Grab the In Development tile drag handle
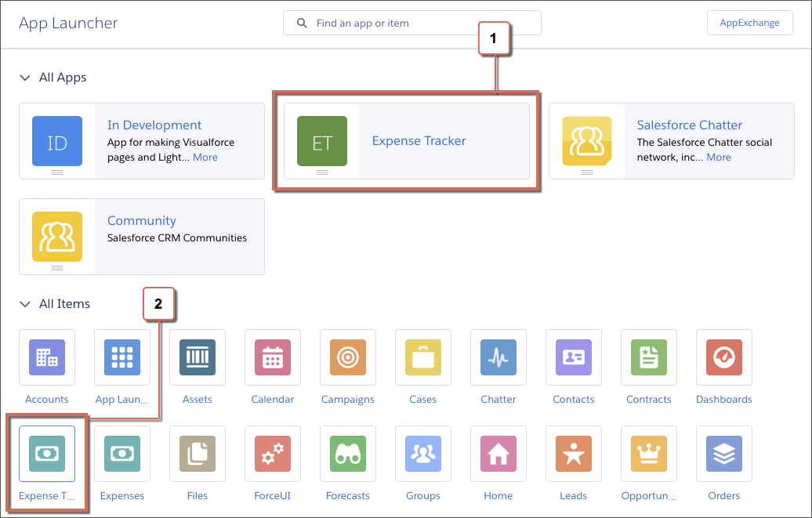 tap(57, 172)
